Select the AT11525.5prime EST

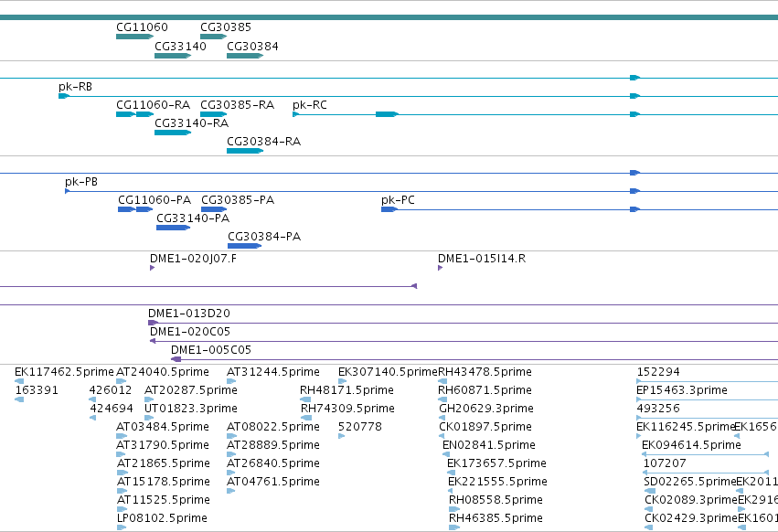[123, 510]
